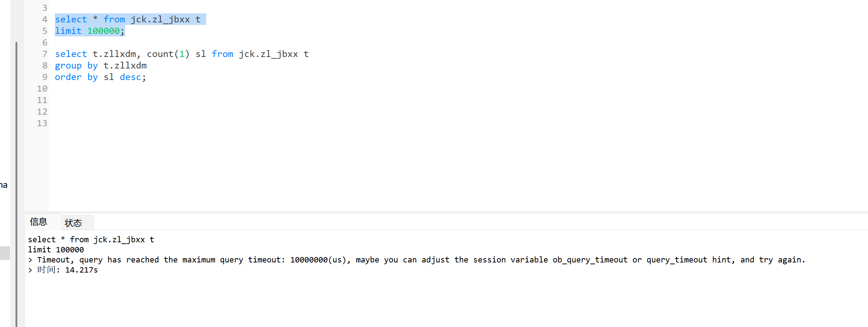Click the group by keyword on line 8
This screenshot has width=868, height=327.
coord(76,66)
